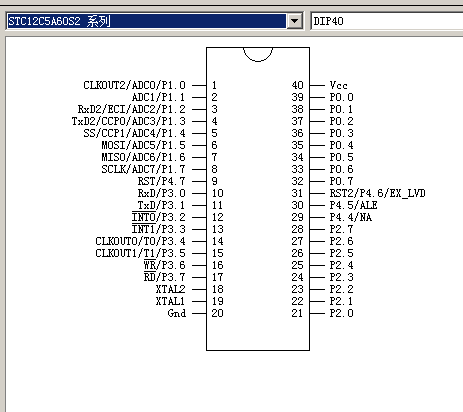Click the SCLK/ADC7/P1.7 pin label
463x412 pixels.
tap(143, 169)
